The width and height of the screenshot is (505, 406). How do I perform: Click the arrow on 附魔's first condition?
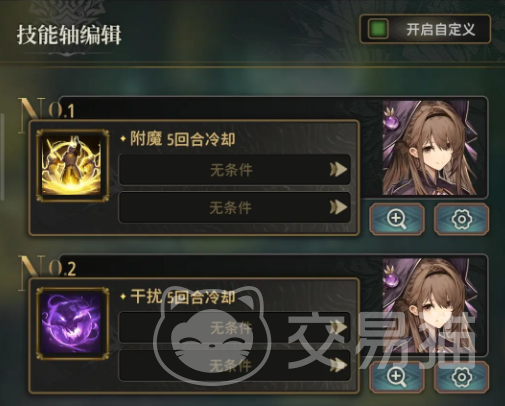tap(338, 170)
